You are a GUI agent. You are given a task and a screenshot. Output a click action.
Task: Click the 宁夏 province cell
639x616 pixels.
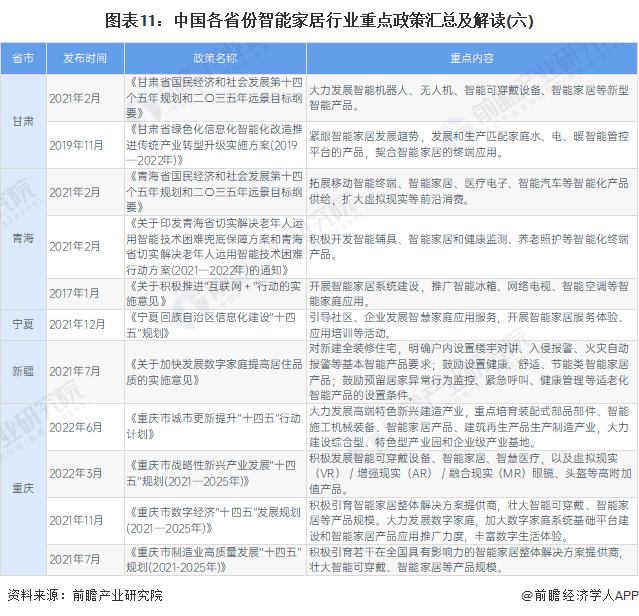pos(23,324)
